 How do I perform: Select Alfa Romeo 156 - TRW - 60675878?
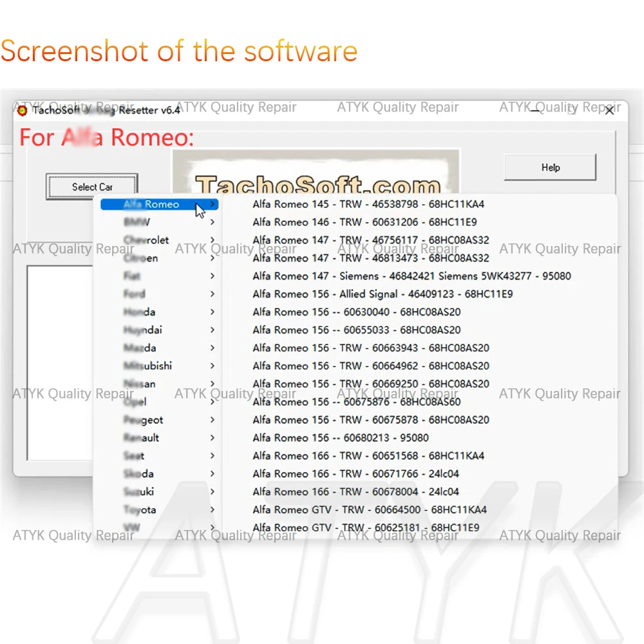[x=371, y=420]
